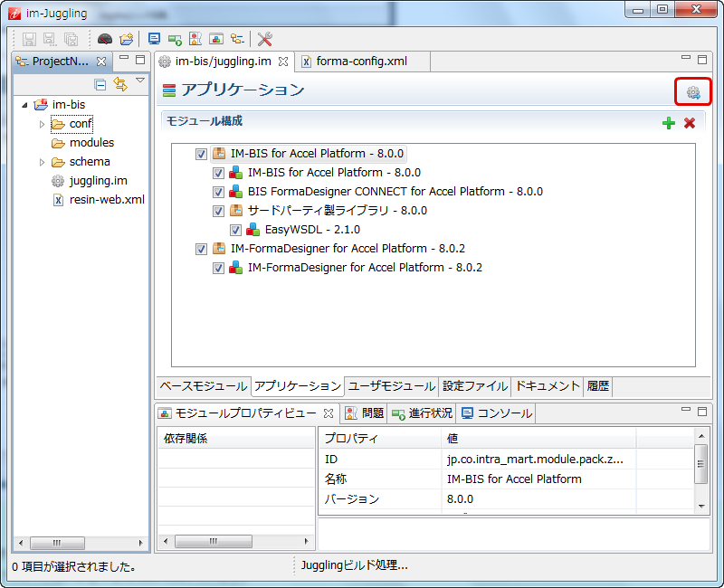Open the 設定ファイル tab

475,386
